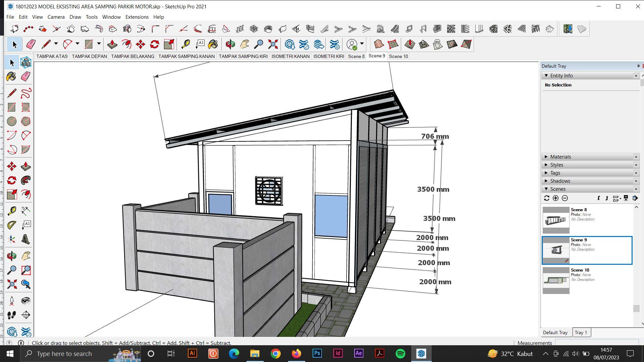Open the Extensions menu
Screen dimensions: 644x362
click(x=137, y=17)
